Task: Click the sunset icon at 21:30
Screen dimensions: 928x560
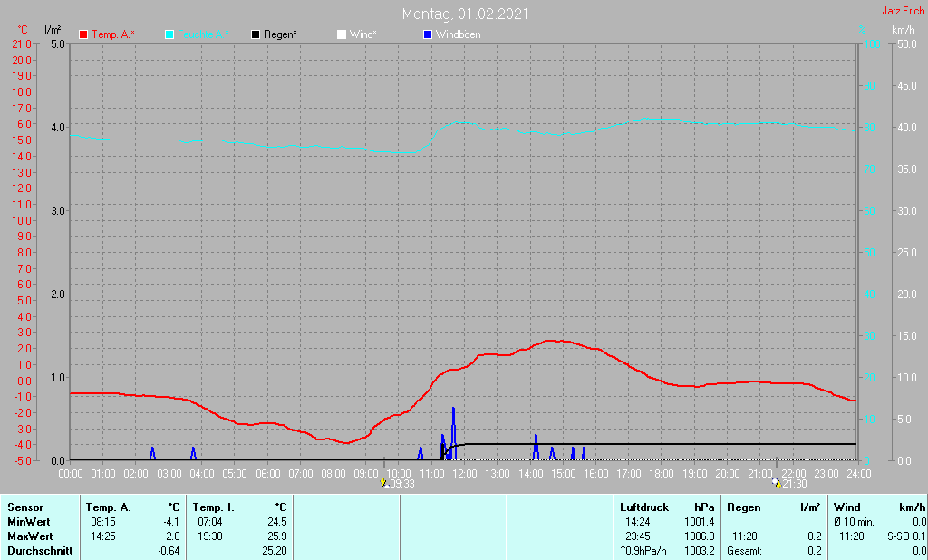Action: pos(777,484)
